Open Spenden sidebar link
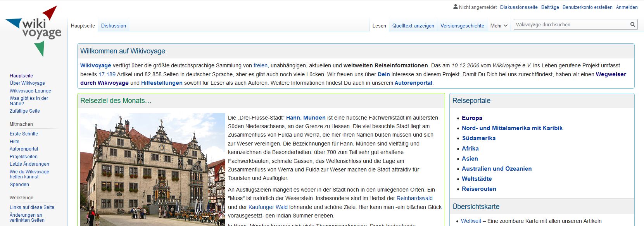The image size is (644, 226). click(x=19, y=185)
